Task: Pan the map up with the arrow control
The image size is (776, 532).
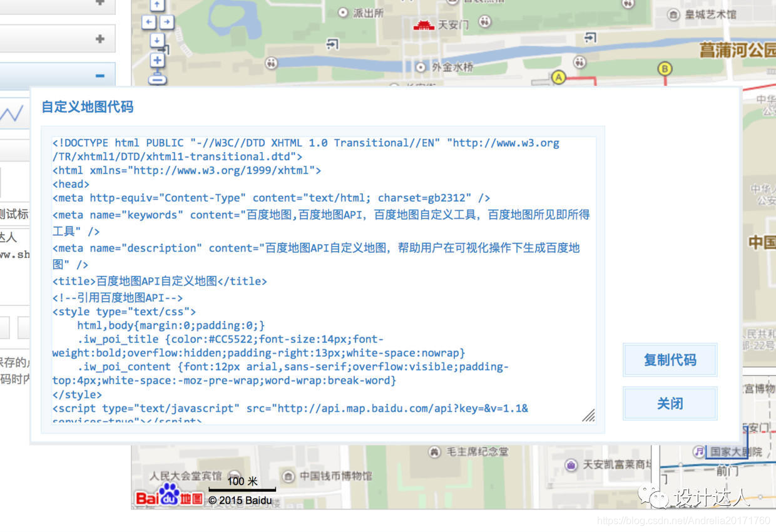Action: 158,5
